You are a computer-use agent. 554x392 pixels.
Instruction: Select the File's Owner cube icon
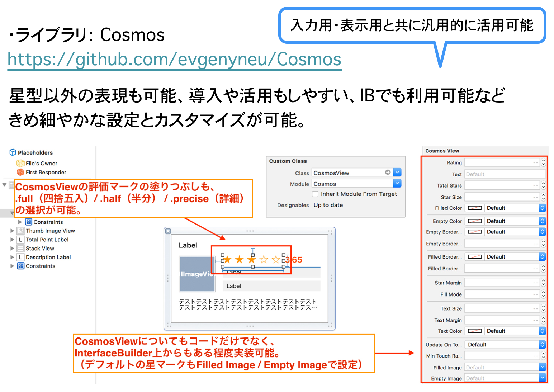[x=20, y=163]
